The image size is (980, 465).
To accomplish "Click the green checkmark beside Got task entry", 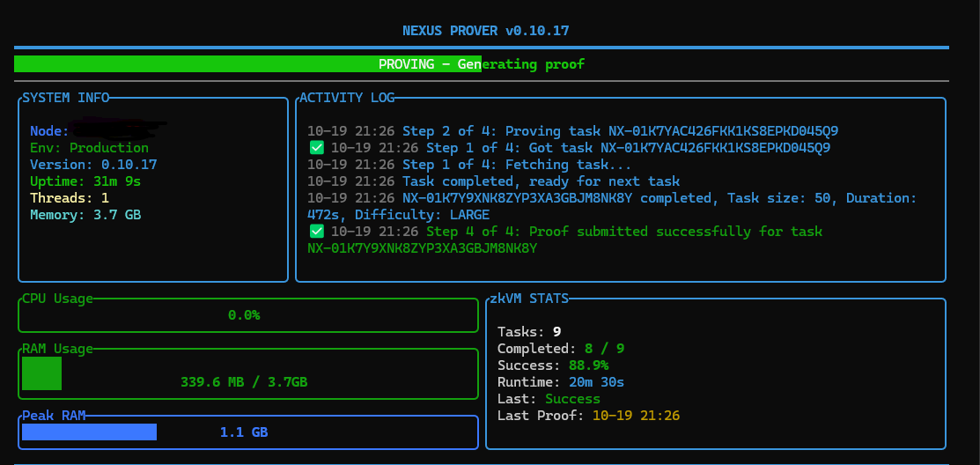I will 317,148.
